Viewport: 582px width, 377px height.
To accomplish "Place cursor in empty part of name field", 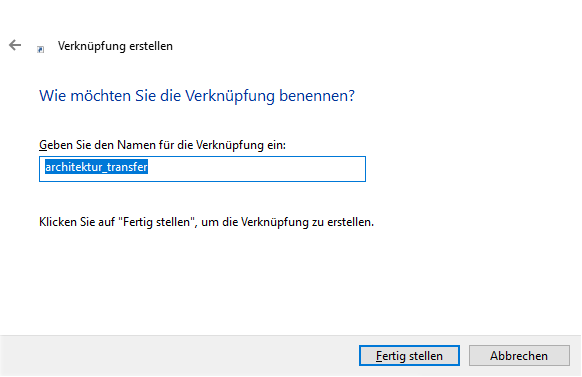I will pos(256,169).
